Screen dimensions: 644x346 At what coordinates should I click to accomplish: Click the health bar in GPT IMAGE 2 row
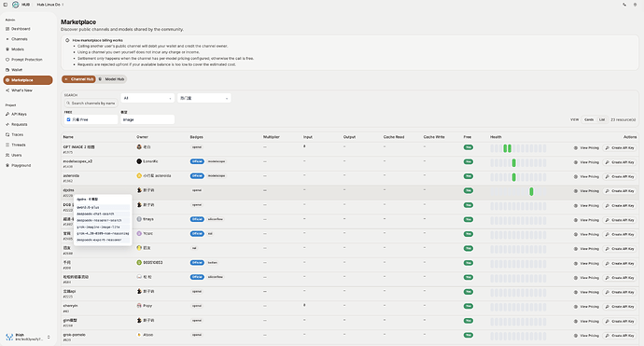tap(518, 148)
